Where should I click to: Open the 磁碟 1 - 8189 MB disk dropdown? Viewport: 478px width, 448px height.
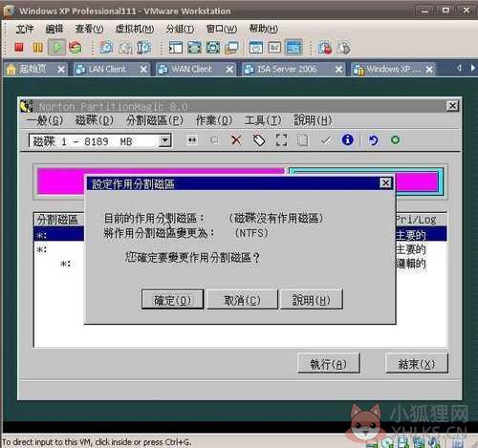[164, 140]
